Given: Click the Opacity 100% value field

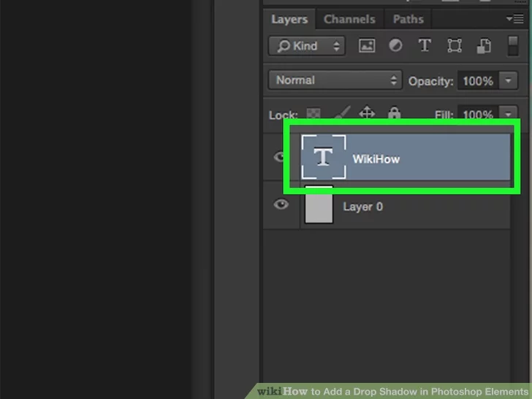Looking at the screenshot, I should [x=478, y=80].
